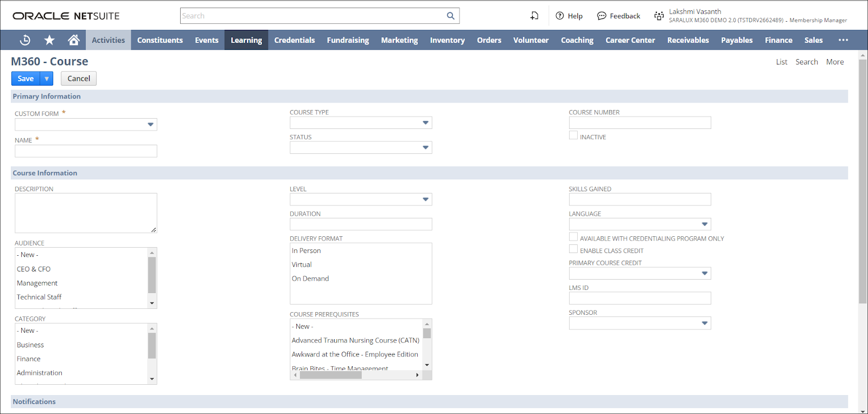Viewport: 868px width, 414px height.
Task: Click the List link
Action: click(x=781, y=62)
